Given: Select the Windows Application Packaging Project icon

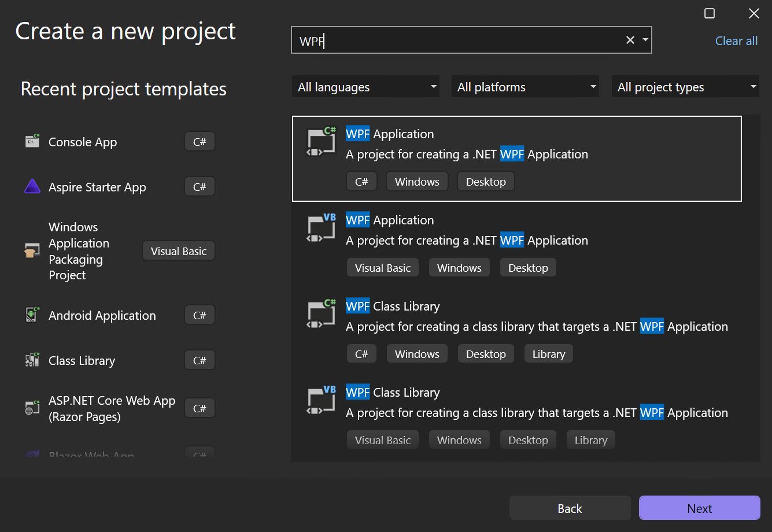Looking at the screenshot, I should click(32, 250).
